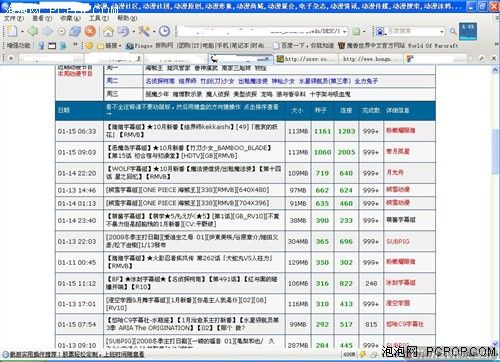Click the yellow smiley favorites icon
Viewport: 500px width, 362px height.
[89, 46]
